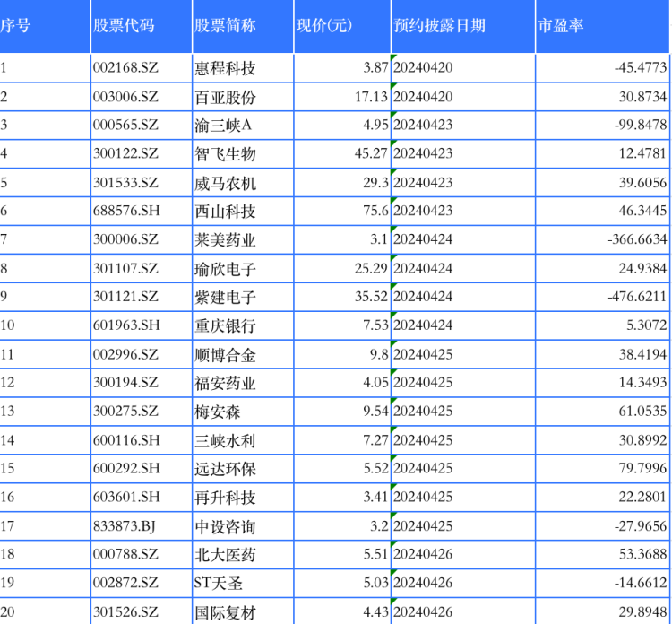Select stock code 600292.SH cell
Image resolution: width=672 pixels, height=624 pixels.
tap(142, 469)
